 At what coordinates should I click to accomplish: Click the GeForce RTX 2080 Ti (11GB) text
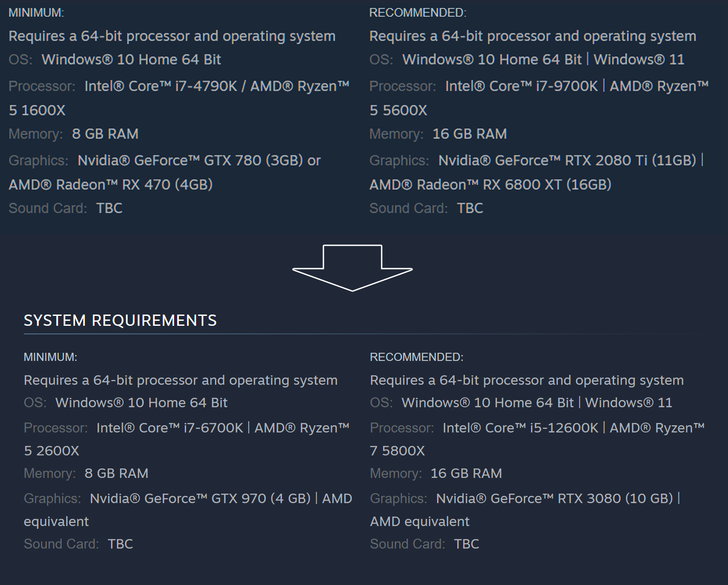coord(567,160)
